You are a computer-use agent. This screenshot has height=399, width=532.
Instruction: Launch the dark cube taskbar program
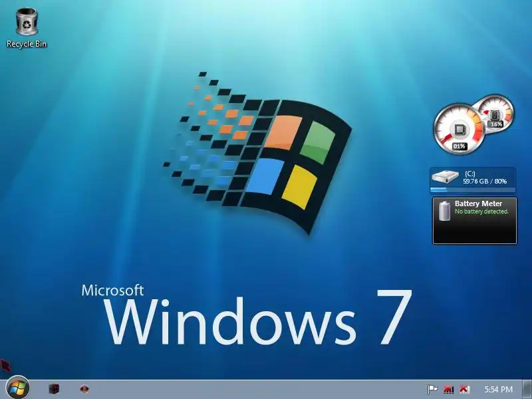54,388
